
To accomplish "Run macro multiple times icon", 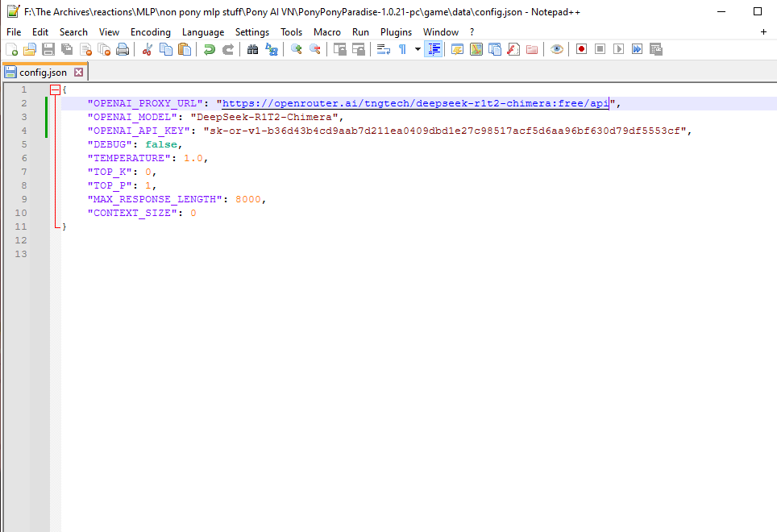I will coord(638,49).
